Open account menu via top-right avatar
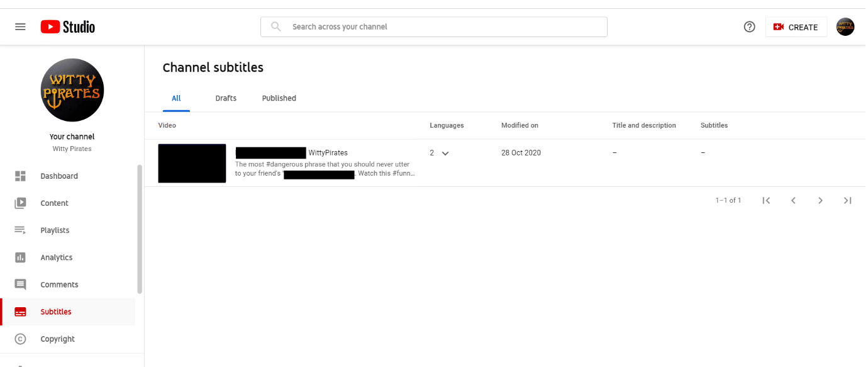This screenshot has width=868, height=367. (x=845, y=27)
